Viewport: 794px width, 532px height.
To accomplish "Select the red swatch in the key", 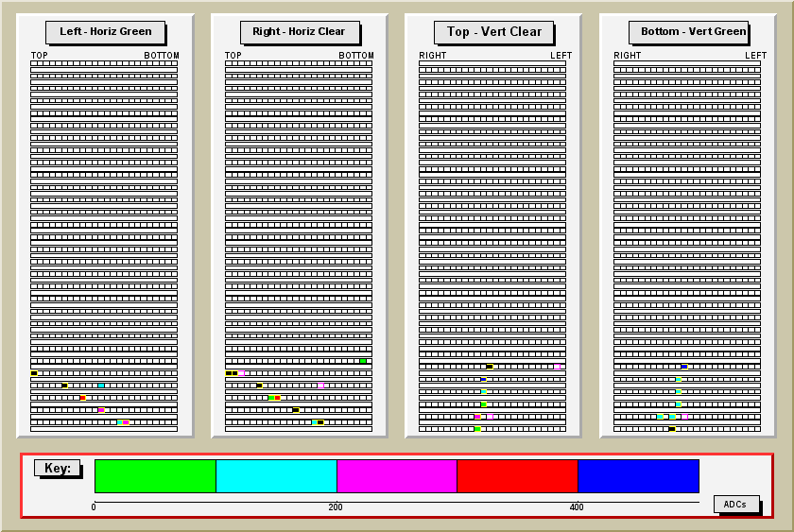I will point(518,476).
